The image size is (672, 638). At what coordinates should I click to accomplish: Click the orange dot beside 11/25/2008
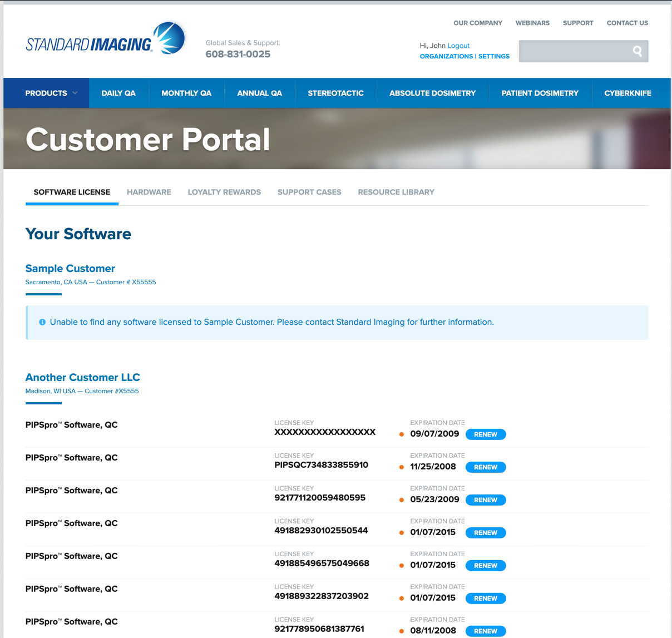click(x=402, y=467)
